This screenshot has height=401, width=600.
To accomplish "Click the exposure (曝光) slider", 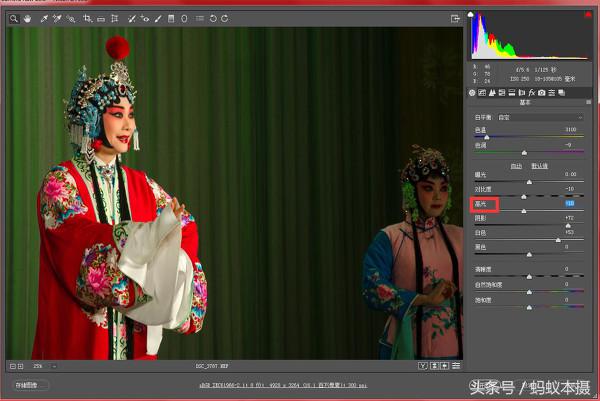I will 529,182.
